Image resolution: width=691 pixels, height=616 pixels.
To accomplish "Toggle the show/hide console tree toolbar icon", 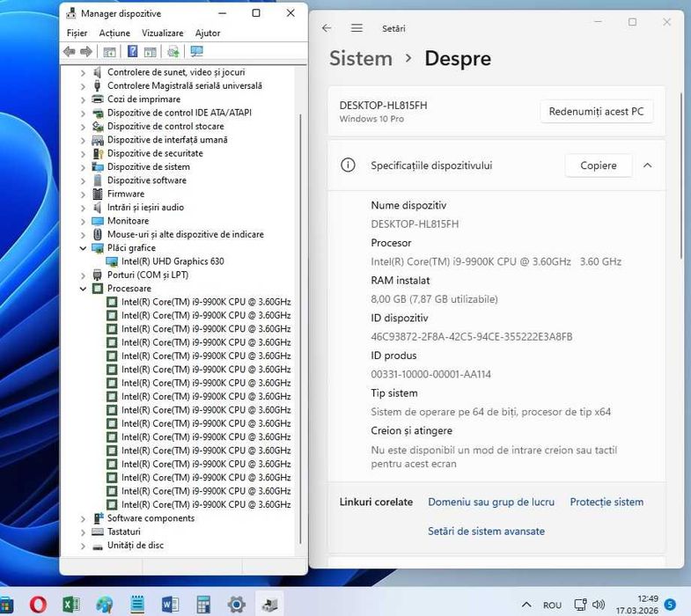I will tap(109, 52).
